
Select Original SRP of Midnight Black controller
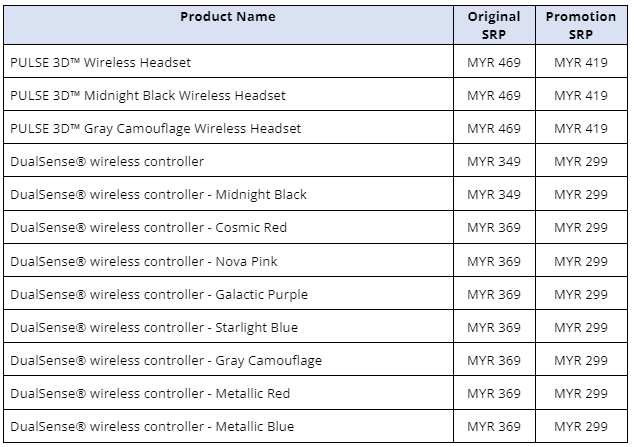point(494,195)
